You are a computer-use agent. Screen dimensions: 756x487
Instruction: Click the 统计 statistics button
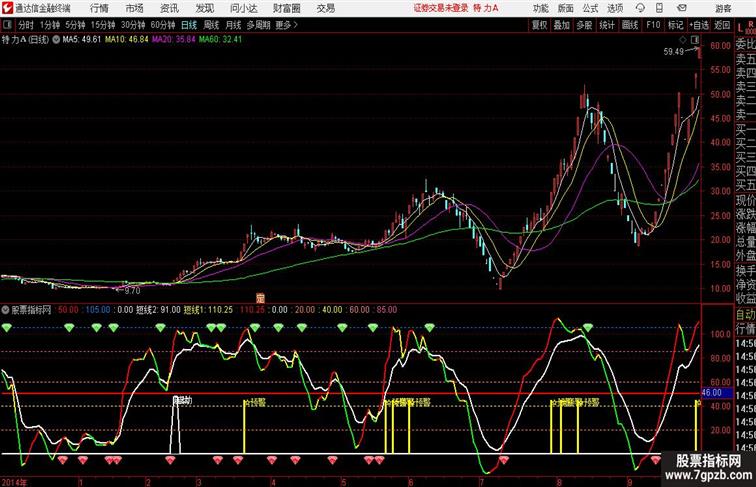pyautogui.click(x=607, y=25)
